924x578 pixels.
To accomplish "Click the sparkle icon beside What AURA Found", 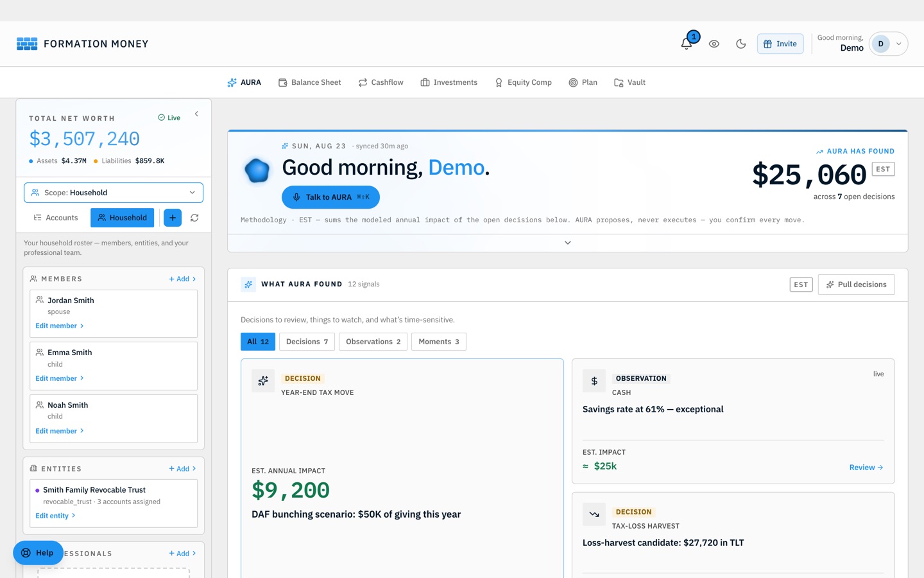I will click(248, 285).
